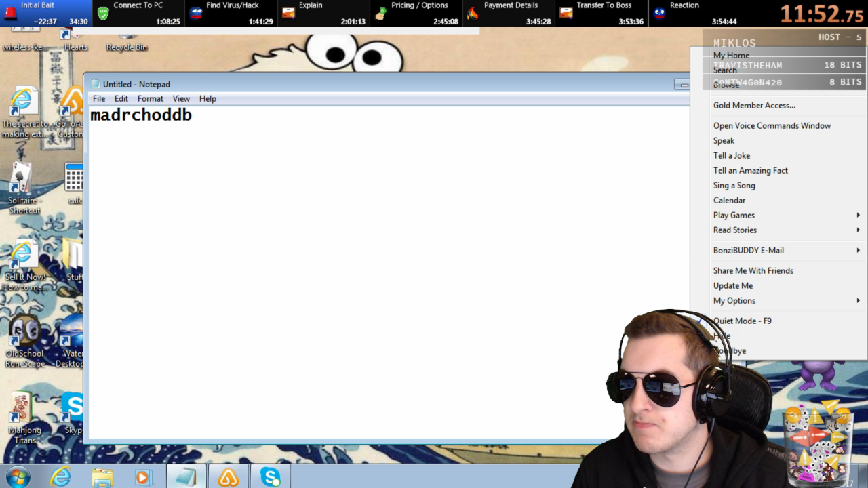Click the "Pricing / Options" split label
Image resolution: width=868 pixels, height=488 pixels.
(x=419, y=5)
